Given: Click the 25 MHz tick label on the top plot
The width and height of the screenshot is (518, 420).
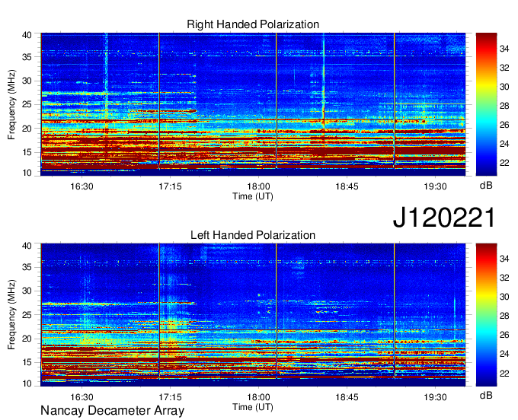Looking at the screenshot, I should point(27,104).
